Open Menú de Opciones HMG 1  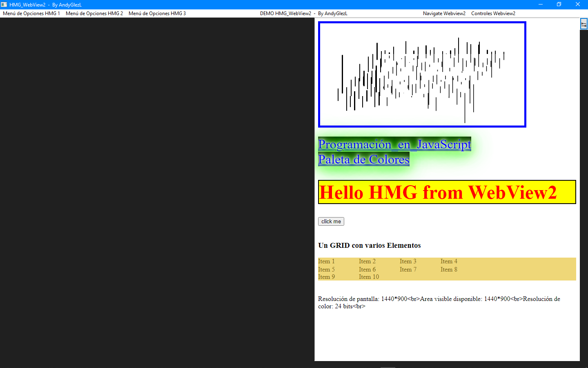[x=31, y=13]
